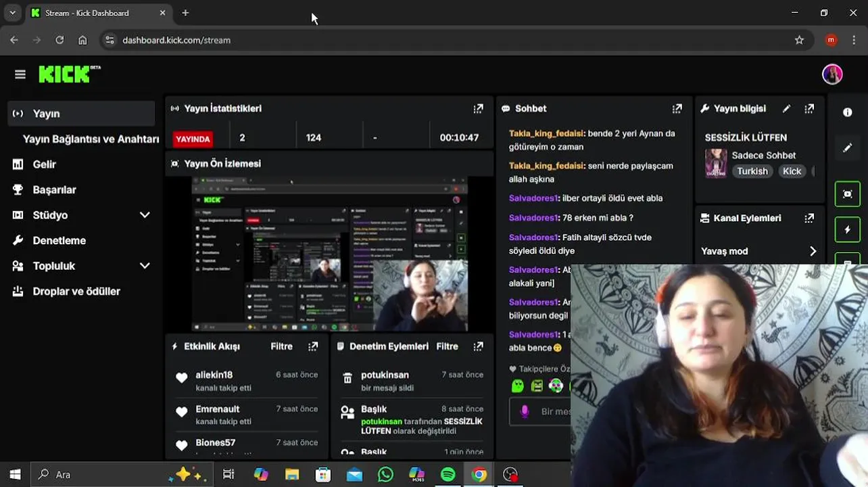Image resolution: width=868 pixels, height=487 pixels.
Task: Click the Sadece Sohbet category thumbnail
Action: click(x=716, y=163)
